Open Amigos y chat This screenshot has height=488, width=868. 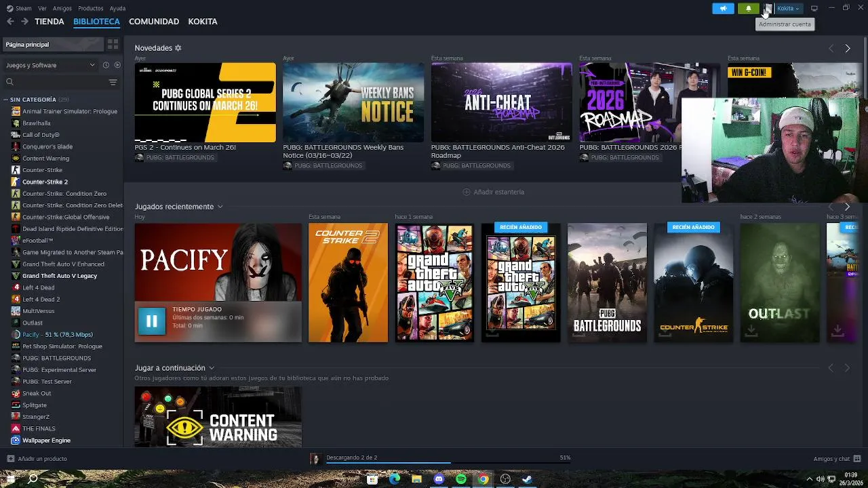(x=831, y=459)
